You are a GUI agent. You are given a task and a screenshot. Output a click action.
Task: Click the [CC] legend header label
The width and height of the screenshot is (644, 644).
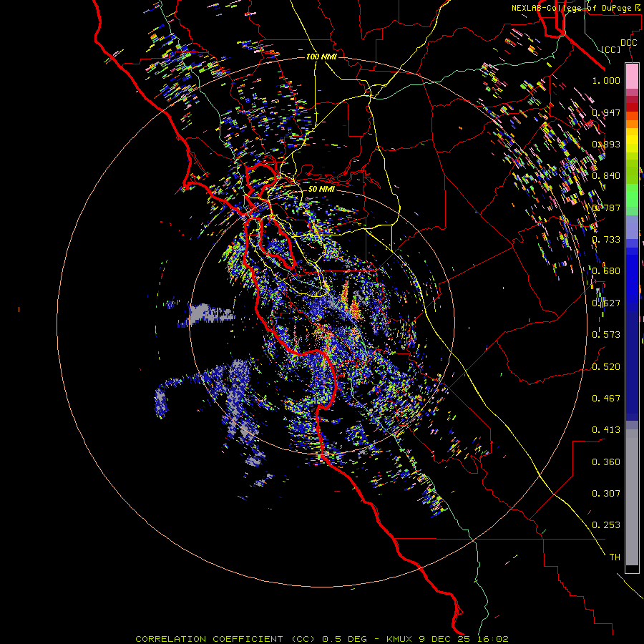point(611,49)
